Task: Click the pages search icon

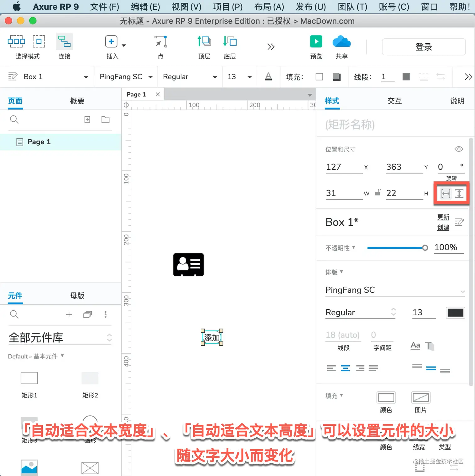Action: point(14,119)
